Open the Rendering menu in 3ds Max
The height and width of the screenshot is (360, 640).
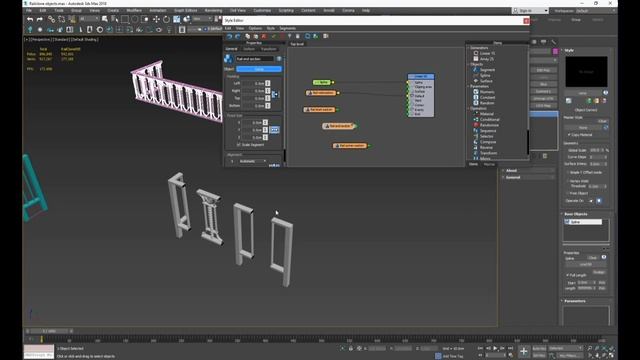coord(213,11)
